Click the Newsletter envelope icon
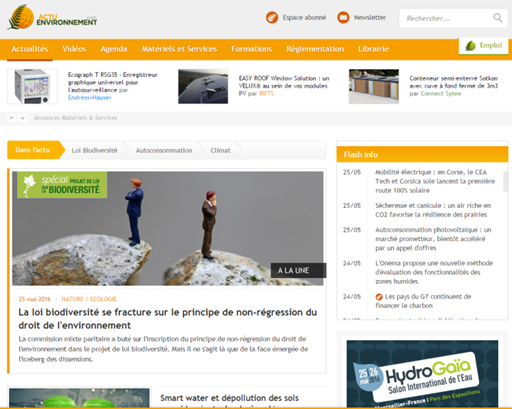Viewport: 512px width, 409px height. (343, 17)
